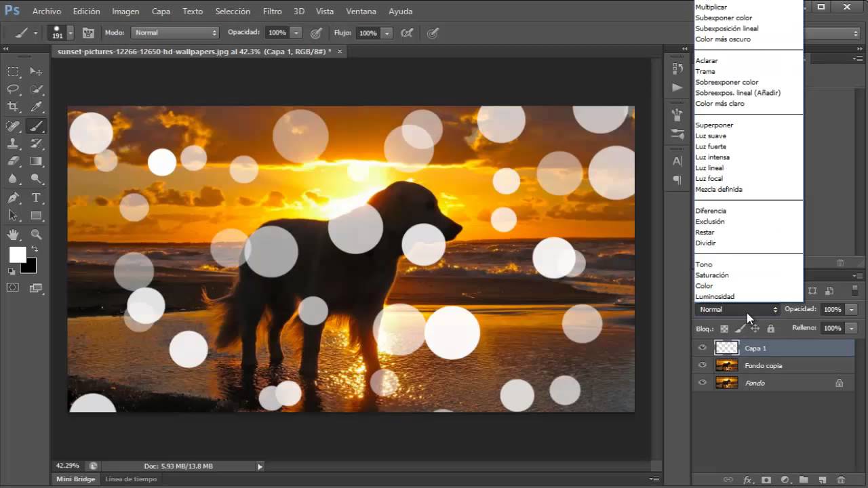The width and height of the screenshot is (868, 488).
Task: Toggle airbrush build-up mode
Action: [x=406, y=33]
